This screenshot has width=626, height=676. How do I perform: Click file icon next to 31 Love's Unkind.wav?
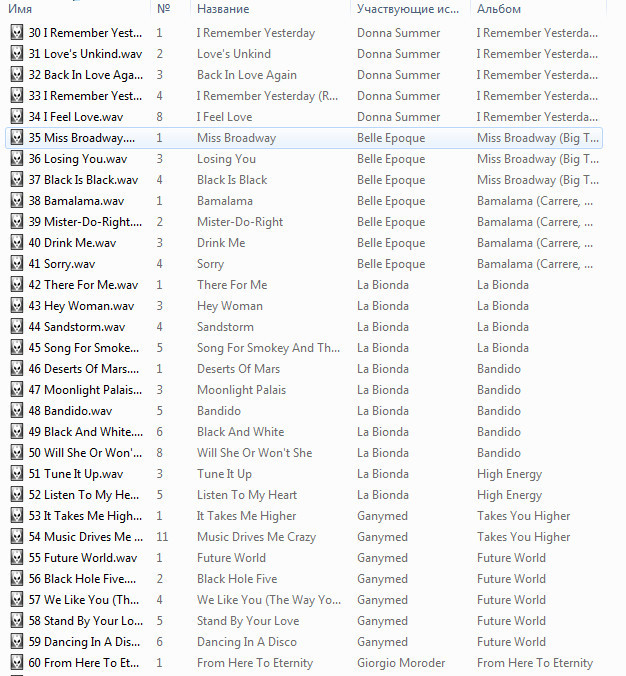click(17, 54)
